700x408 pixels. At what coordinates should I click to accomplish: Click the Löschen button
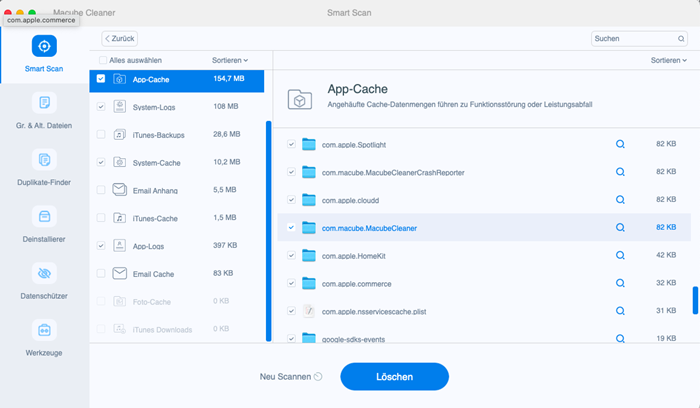(x=395, y=377)
